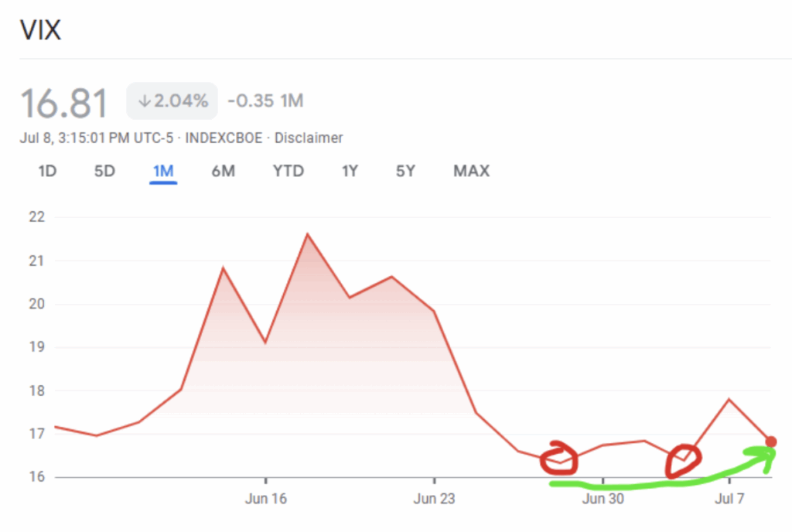Click the Jul 8, 3:15:01 PM timestamp
Viewport: 792px width, 532px height.
(97, 138)
